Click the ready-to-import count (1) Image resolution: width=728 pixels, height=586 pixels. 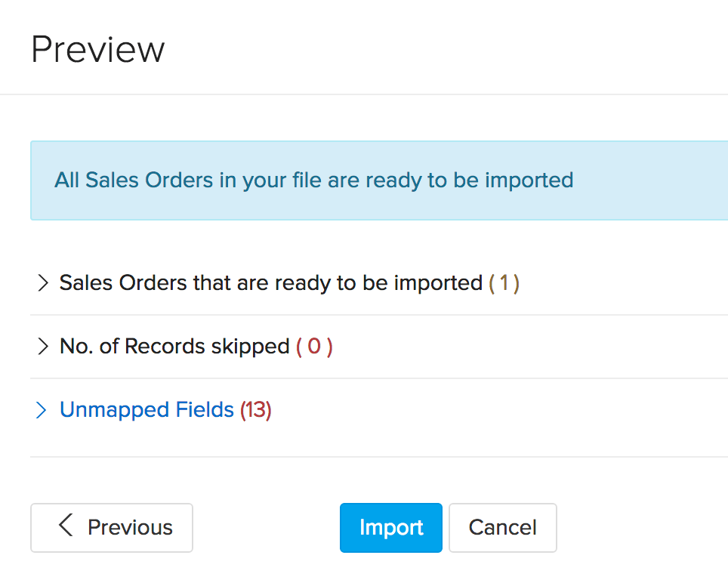504,283
